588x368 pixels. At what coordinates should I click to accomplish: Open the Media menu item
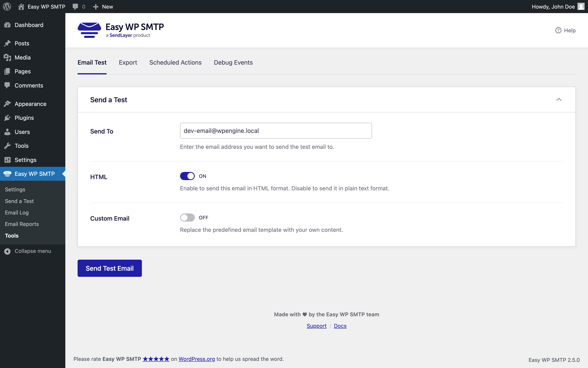(32, 57)
